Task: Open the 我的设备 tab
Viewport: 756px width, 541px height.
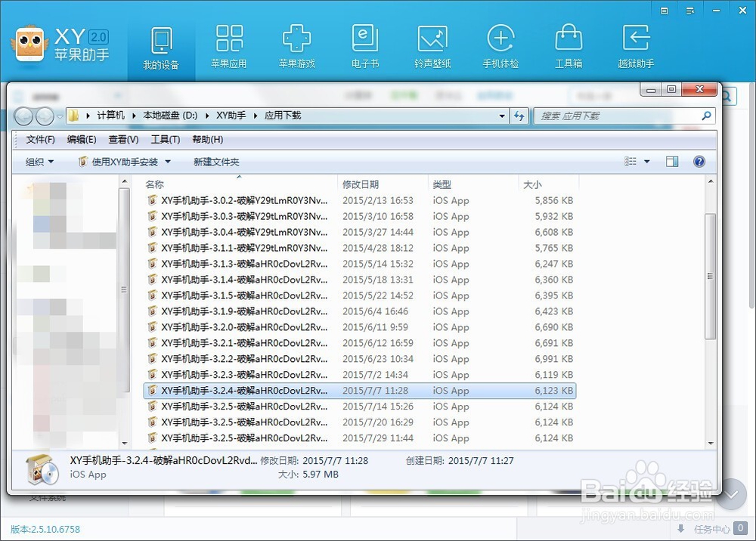Action: pos(161,48)
